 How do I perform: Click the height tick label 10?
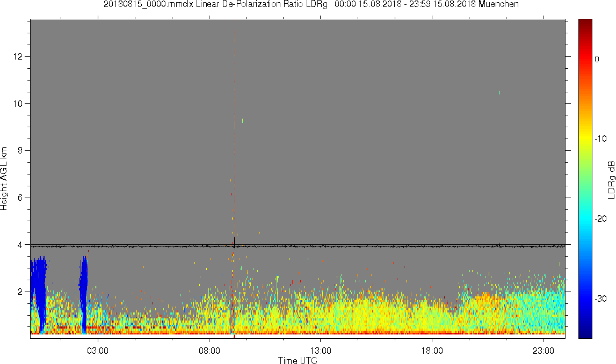[x=18, y=104]
